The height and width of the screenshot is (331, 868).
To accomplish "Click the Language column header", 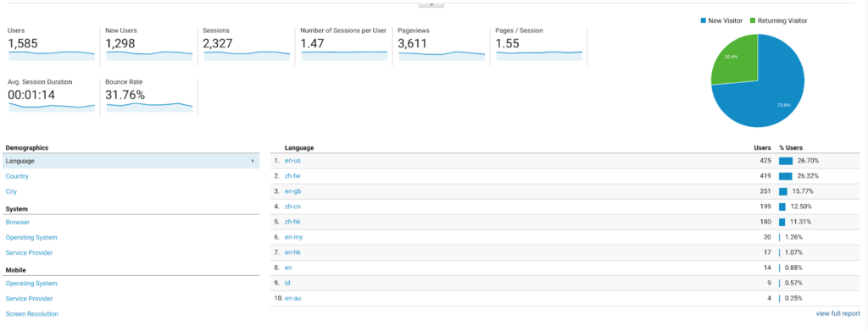I will pyautogui.click(x=299, y=148).
